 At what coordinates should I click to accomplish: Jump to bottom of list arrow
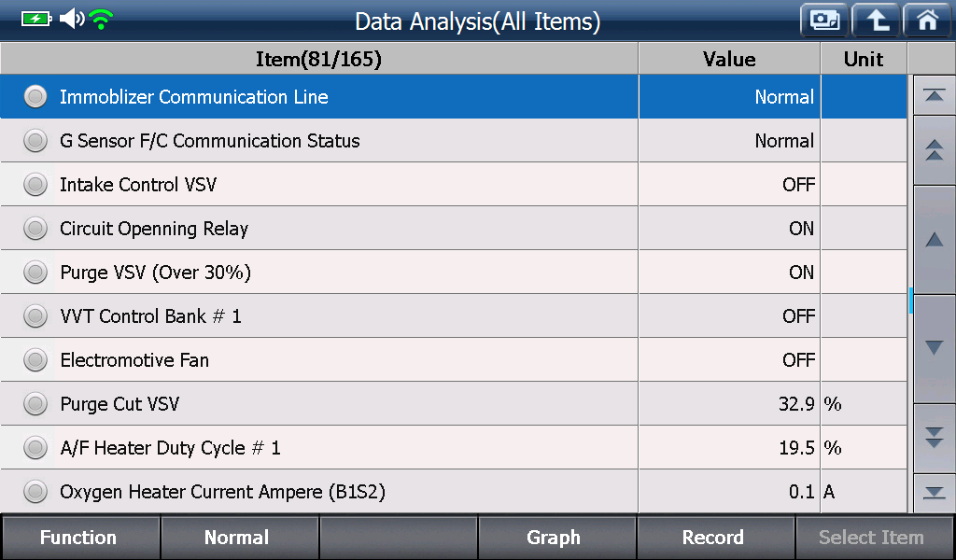coord(934,493)
